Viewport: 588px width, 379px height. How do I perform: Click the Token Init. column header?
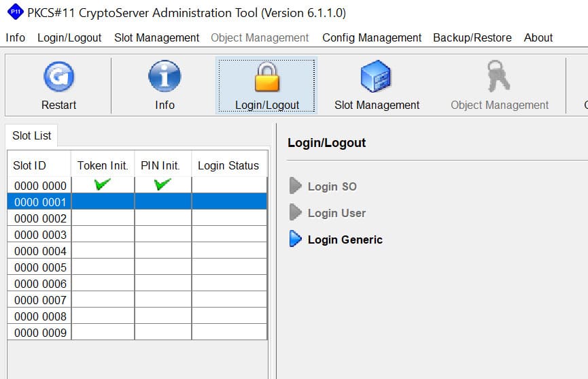pyautogui.click(x=103, y=165)
